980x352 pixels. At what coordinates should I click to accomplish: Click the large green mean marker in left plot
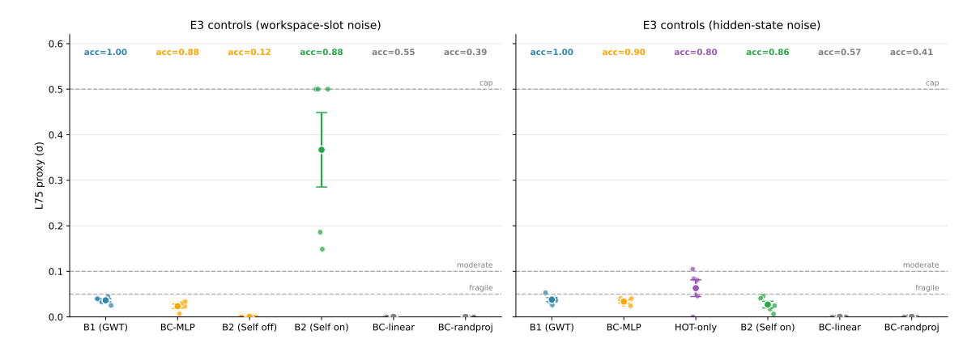click(x=322, y=150)
